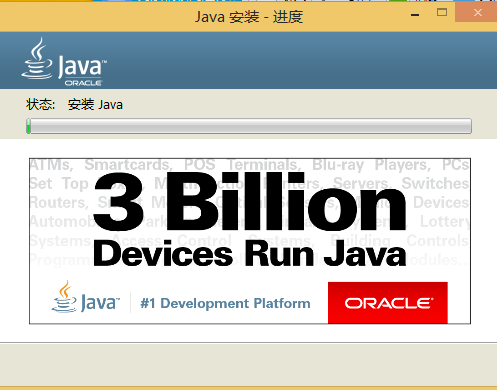Close the Java installer window
The image size is (497, 390).
(x=477, y=13)
